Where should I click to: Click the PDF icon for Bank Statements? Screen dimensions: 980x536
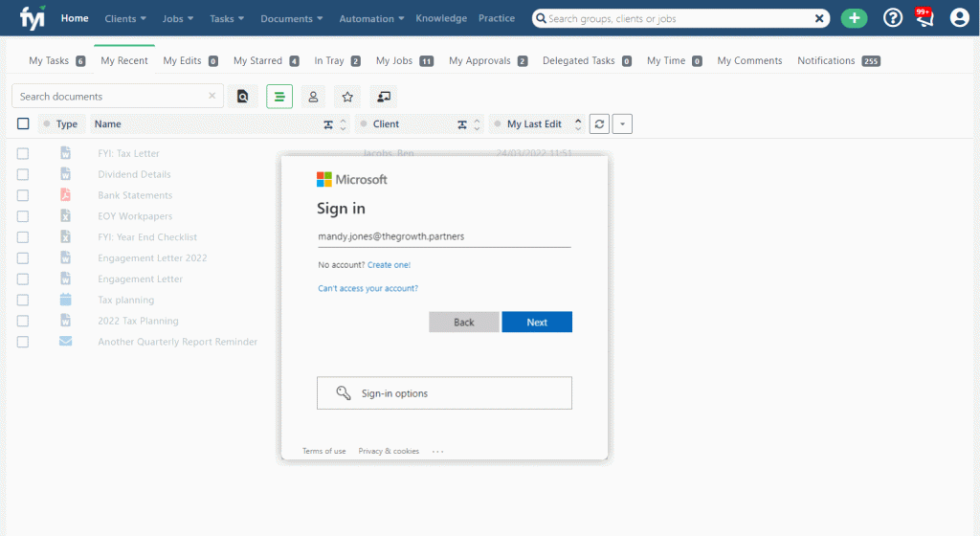(x=66, y=195)
